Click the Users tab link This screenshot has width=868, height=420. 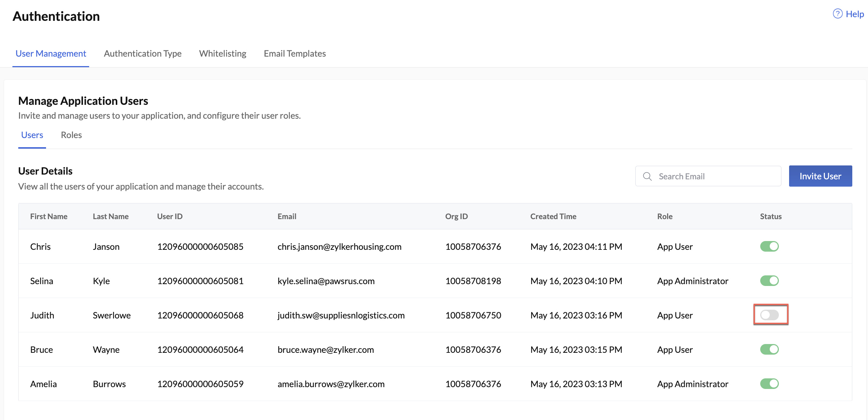point(31,134)
